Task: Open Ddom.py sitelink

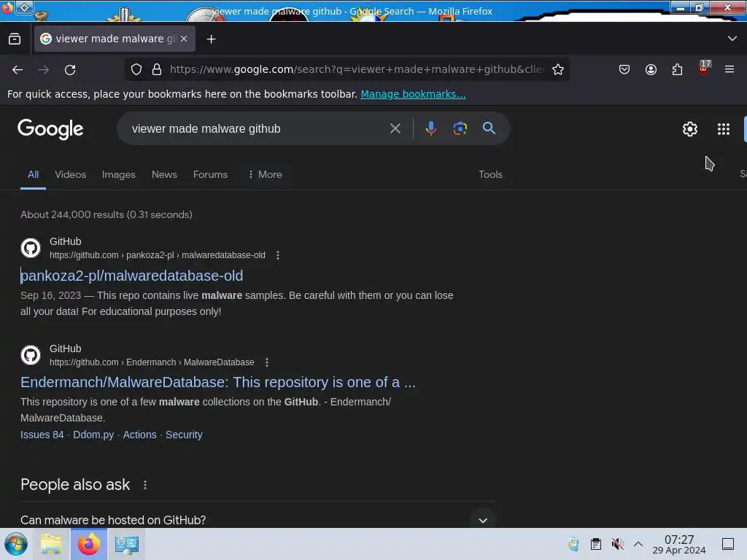Action: (93, 435)
